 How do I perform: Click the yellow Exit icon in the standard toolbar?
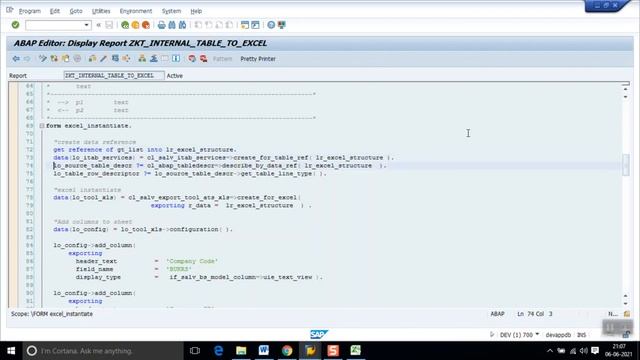136,25
